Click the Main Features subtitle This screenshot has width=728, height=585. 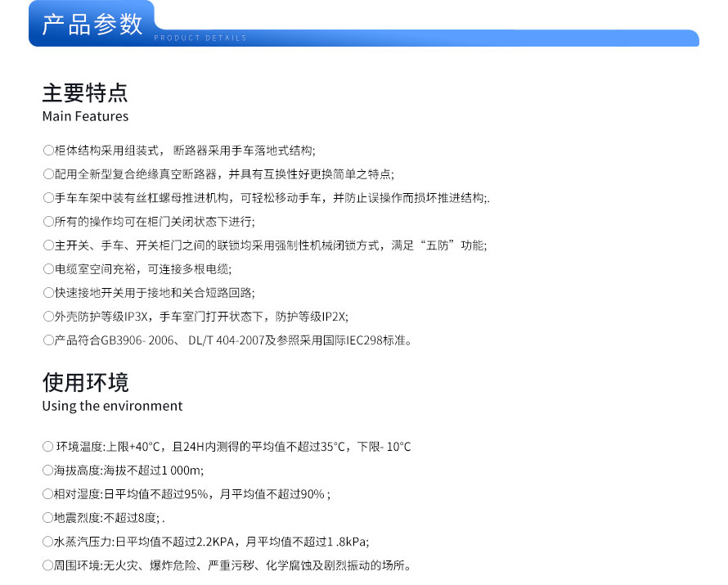tap(85, 116)
